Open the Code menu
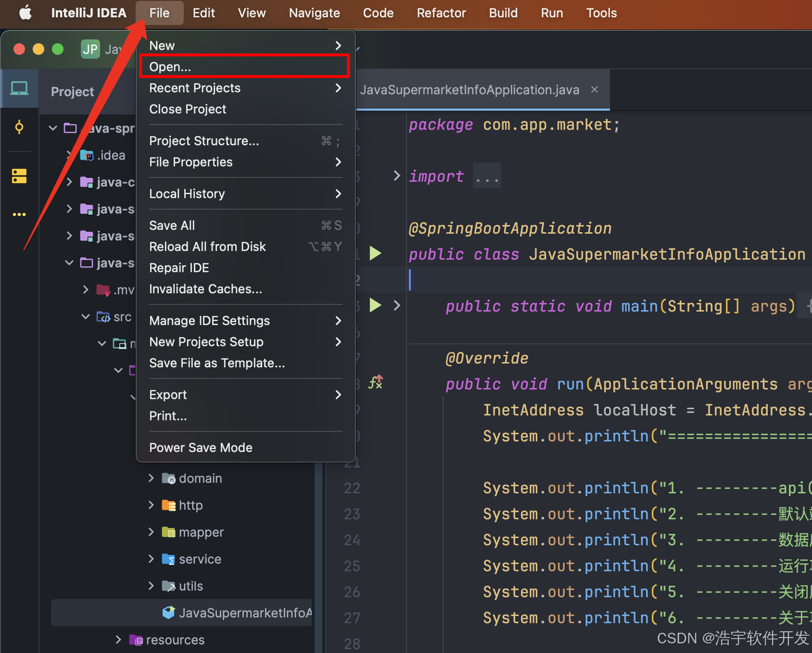812x653 pixels. [x=378, y=13]
